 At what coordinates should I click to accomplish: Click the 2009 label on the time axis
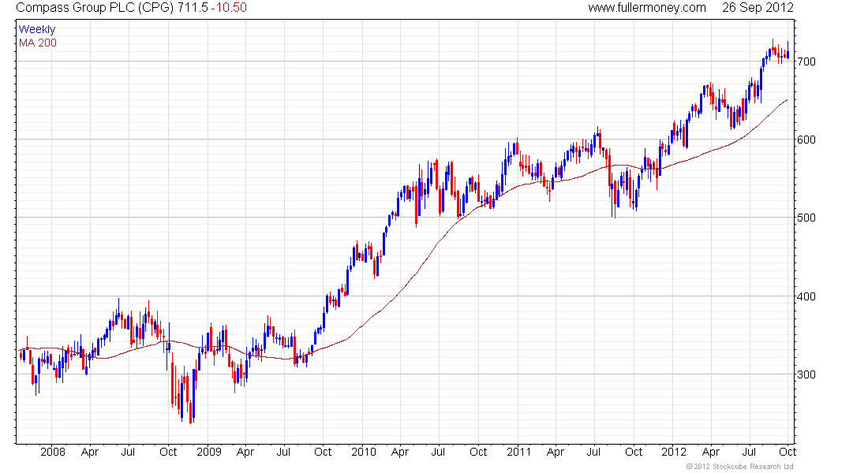208,452
